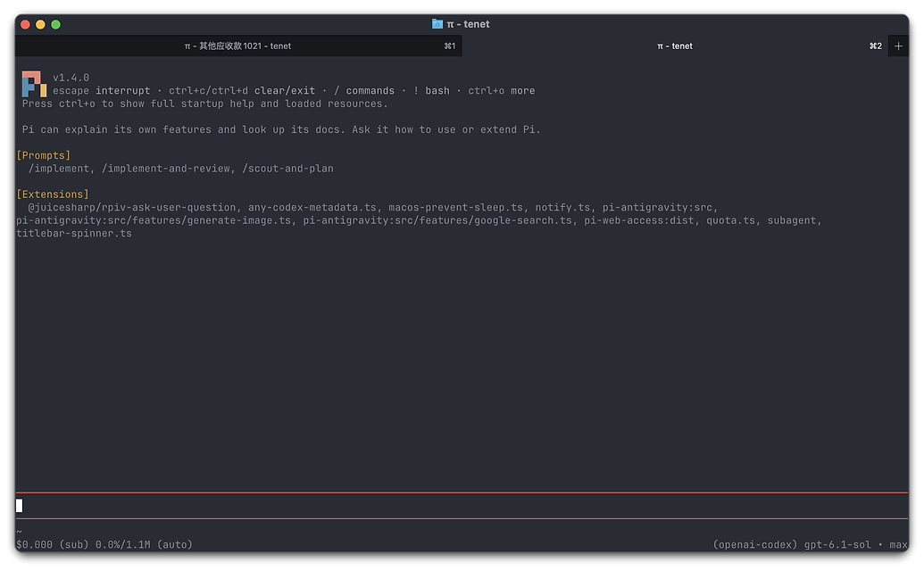Screen dimensions: 924x571
Task: Click the folder icon in title bar
Action: click(437, 24)
